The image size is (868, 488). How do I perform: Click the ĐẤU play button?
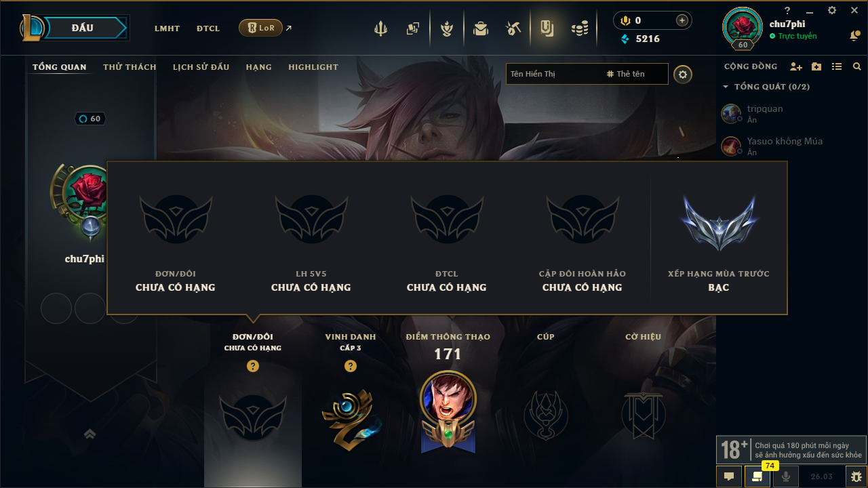point(81,28)
